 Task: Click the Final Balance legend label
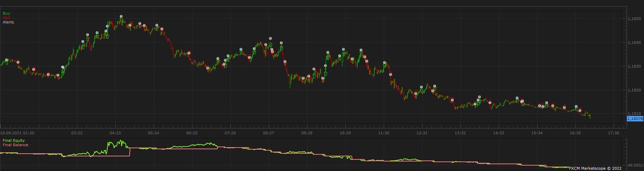(16, 145)
